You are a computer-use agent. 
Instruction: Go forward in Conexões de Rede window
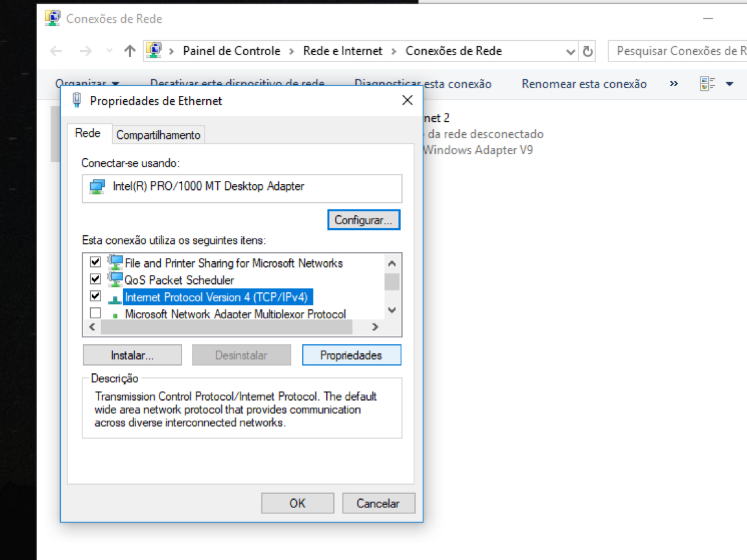click(86, 51)
